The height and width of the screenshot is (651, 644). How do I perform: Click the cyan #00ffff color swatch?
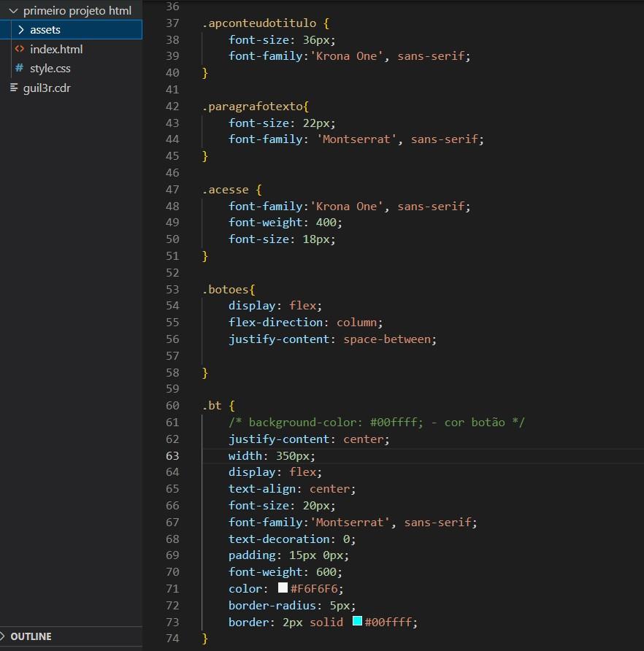pos(357,620)
